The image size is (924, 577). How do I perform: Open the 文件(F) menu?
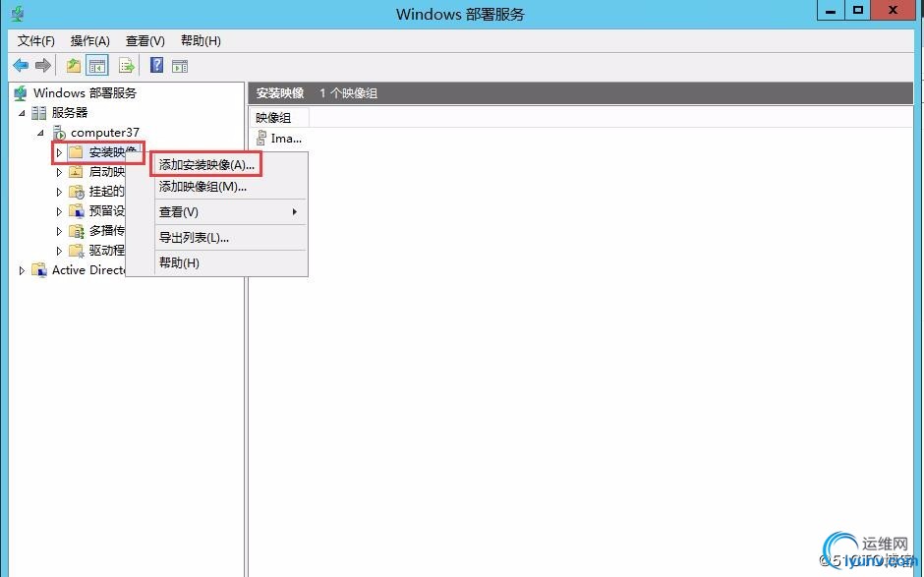pyautogui.click(x=36, y=40)
